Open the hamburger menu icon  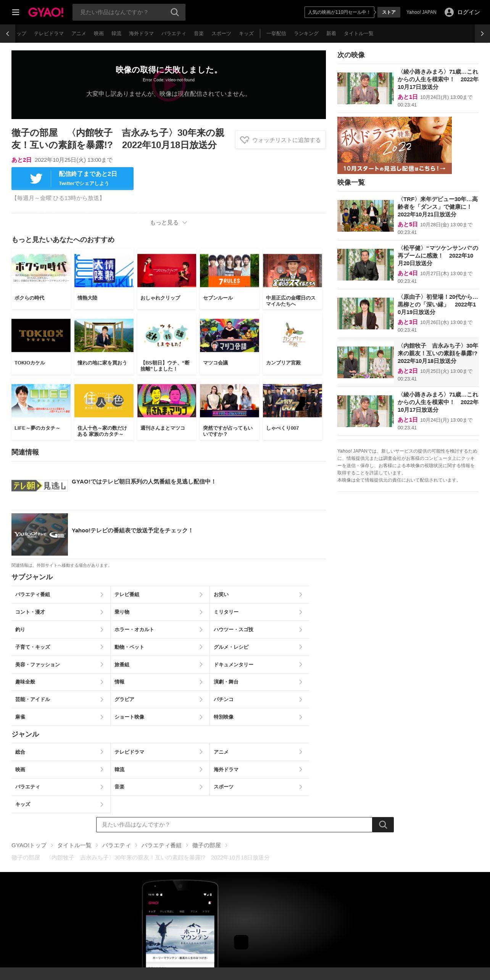(x=16, y=12)
